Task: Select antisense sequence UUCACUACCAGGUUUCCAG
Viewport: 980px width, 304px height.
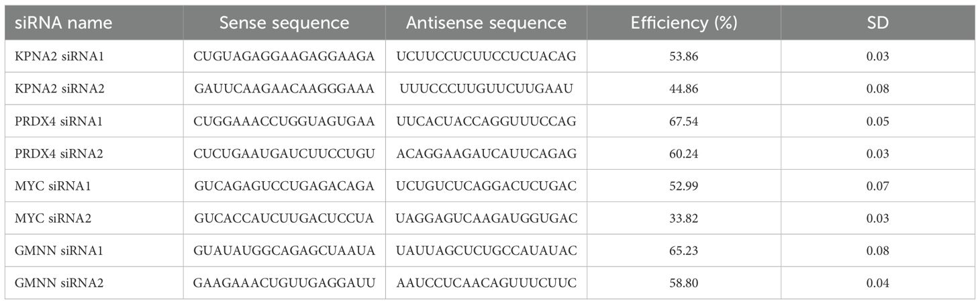Action: pos(486,121)
